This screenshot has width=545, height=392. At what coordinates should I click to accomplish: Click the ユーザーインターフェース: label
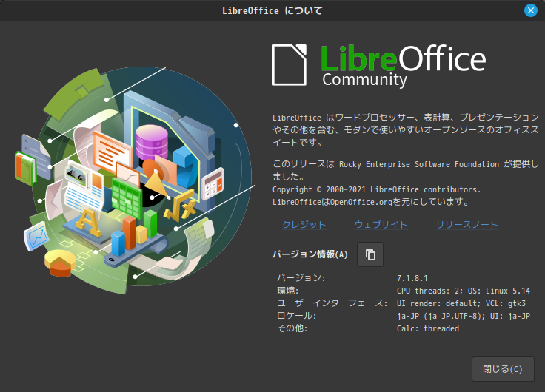(332, 303)
